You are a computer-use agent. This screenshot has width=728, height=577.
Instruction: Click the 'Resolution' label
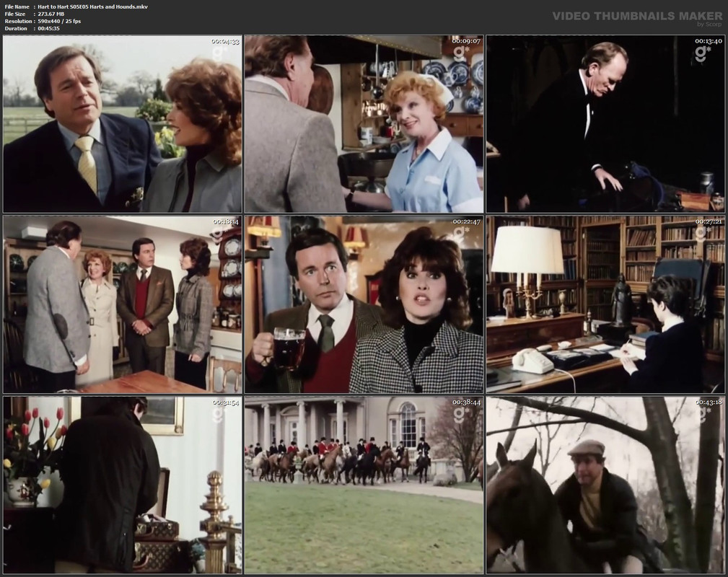click(x=18, y=21)
